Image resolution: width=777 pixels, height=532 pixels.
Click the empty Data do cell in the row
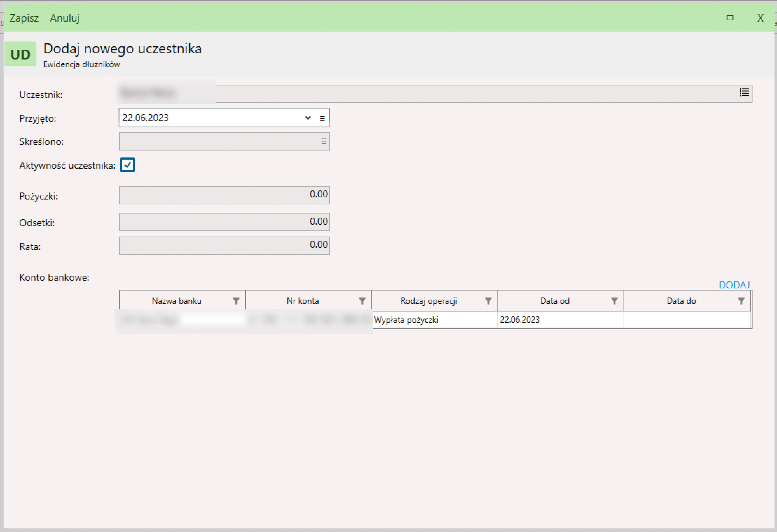687,320
